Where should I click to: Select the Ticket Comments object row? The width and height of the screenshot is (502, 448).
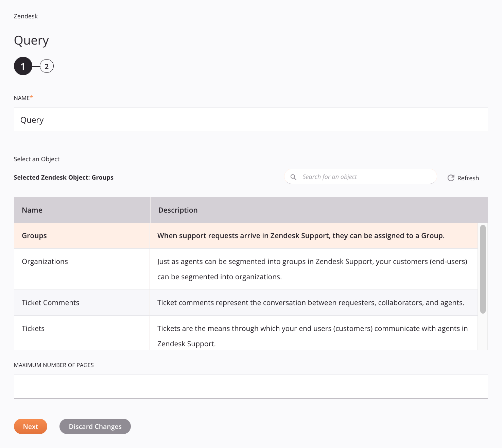246,303
